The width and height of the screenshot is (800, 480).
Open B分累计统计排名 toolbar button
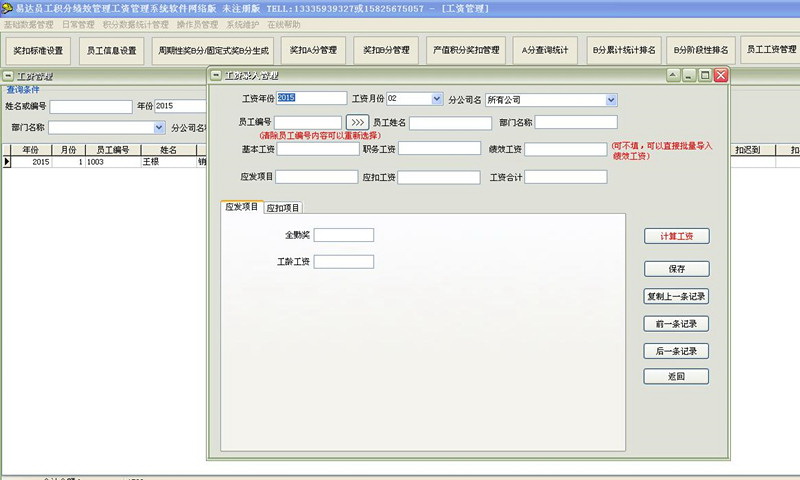624,50
